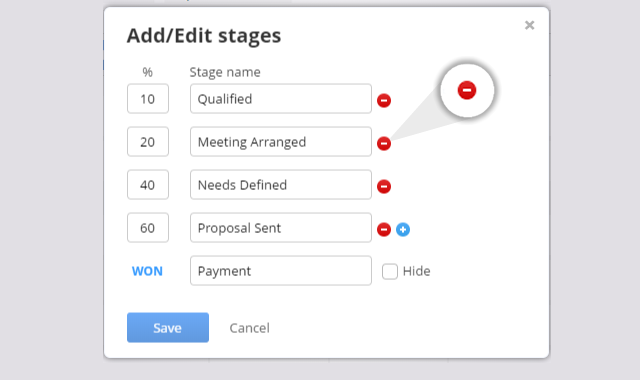640x380 pixels.
Task: Select the Needs Defined name field
Action: (281, 184)
